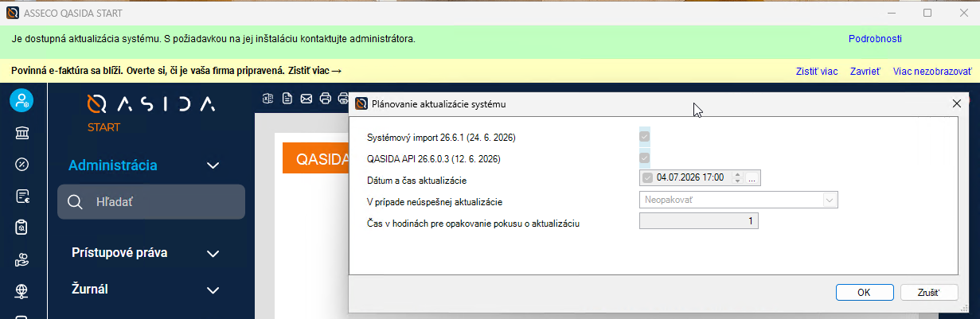This screenshot has height=319, width=980.
Task: Click the orange QASIDA header in page
Action: [x=316, y=158]
